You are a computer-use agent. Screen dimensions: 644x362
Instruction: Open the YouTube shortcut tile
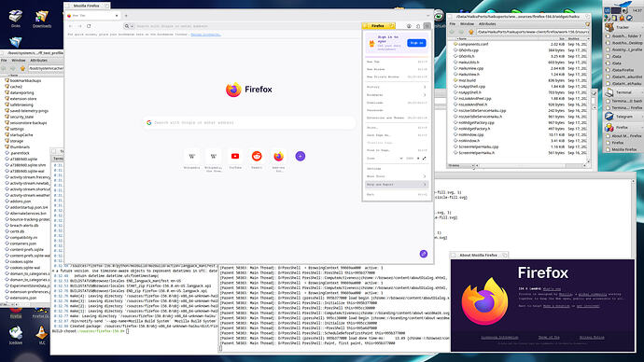tap(235, 157)
